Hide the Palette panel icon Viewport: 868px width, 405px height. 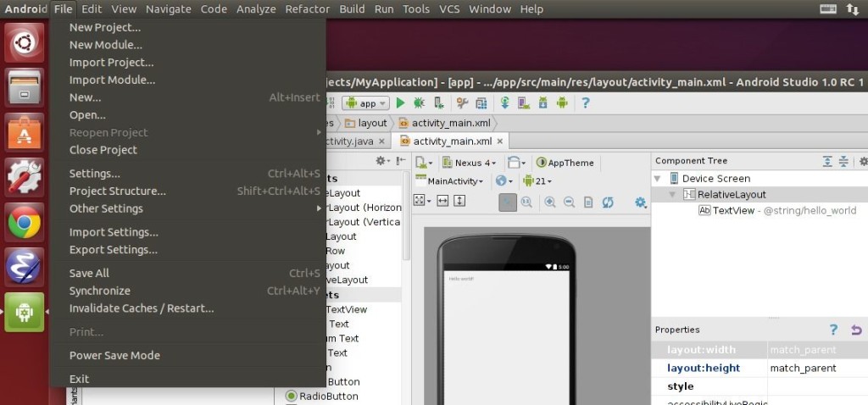pos(401,161)
